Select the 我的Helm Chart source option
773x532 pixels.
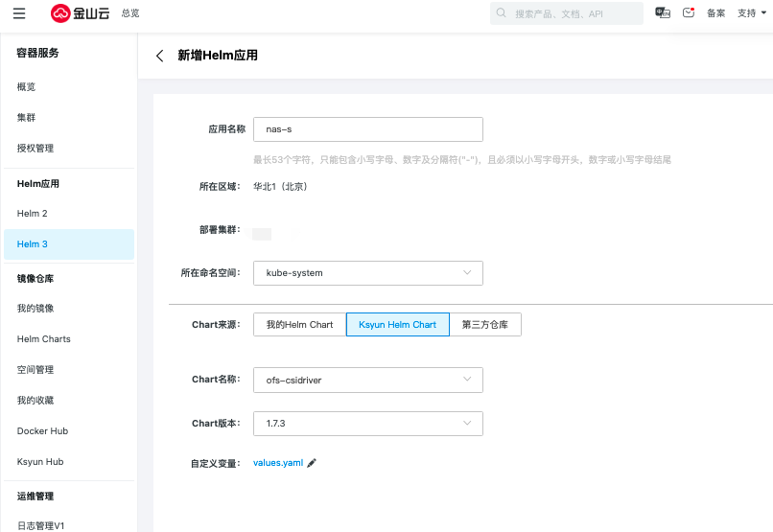299,325
